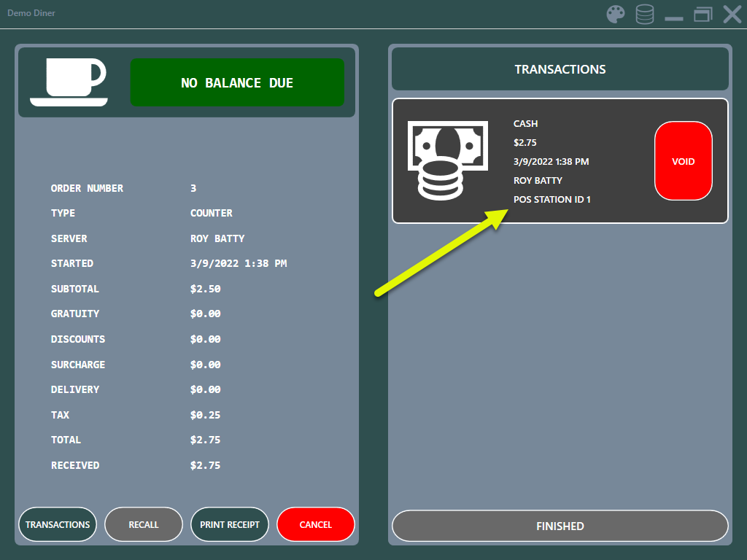Open the color palette theme icon
This screenshot has width=747, height=560.
coord(616,15)
